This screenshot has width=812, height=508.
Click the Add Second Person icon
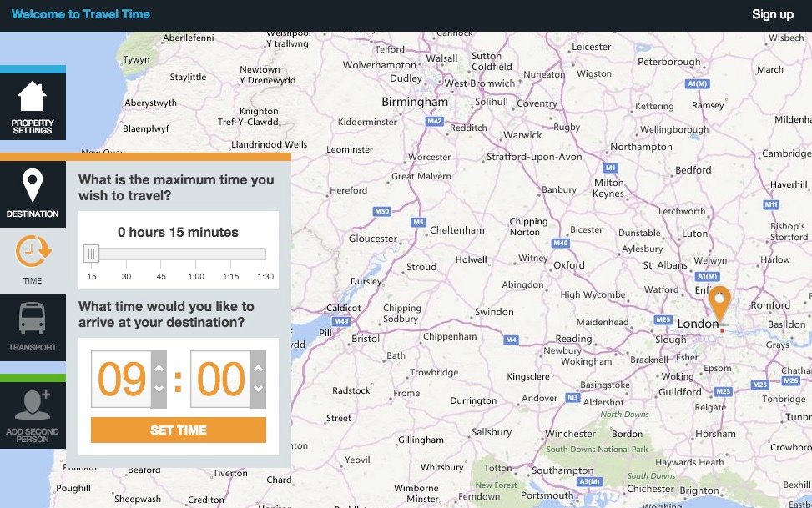[33, 405]
